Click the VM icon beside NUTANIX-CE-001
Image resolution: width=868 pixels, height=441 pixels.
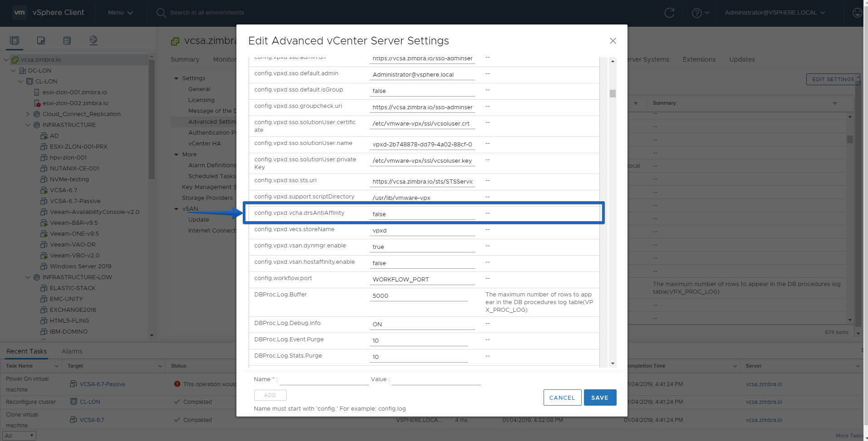coord(44,169)
